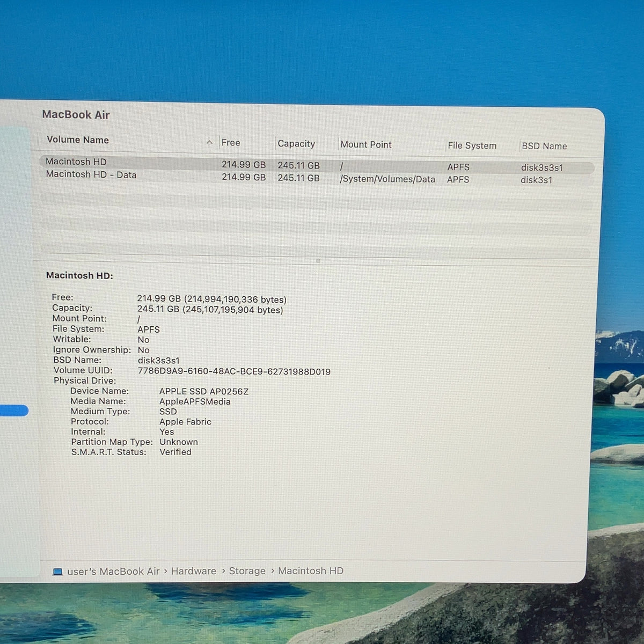Click S.M.A.R.T. Status value Verified
644x644 pixels.
[175, 452]
